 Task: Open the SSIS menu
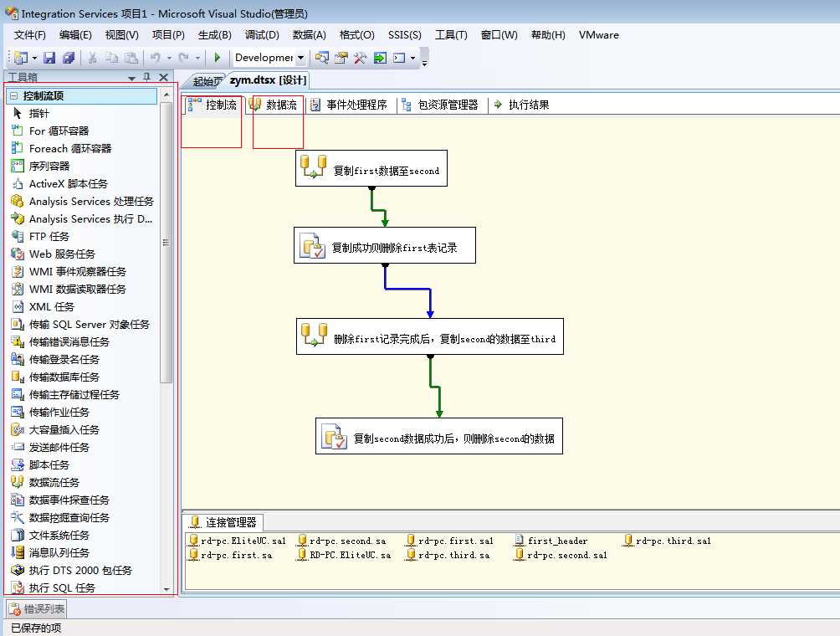404,35
